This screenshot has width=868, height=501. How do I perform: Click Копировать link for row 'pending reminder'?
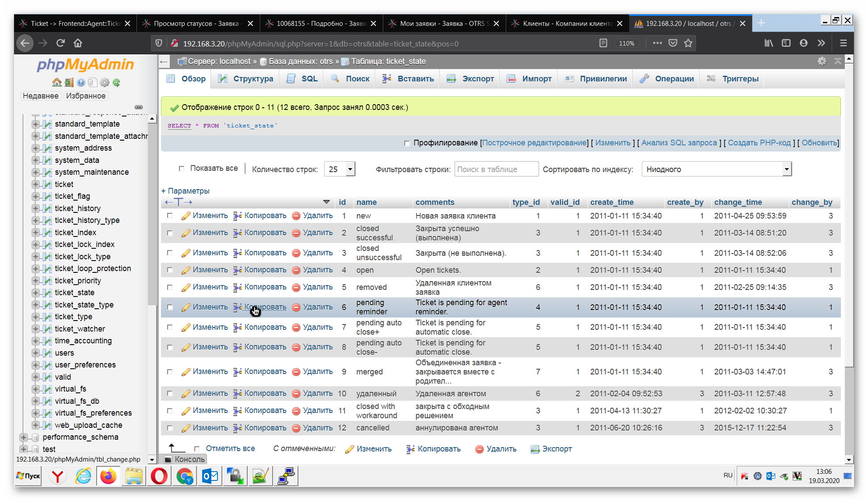(265, 307)
